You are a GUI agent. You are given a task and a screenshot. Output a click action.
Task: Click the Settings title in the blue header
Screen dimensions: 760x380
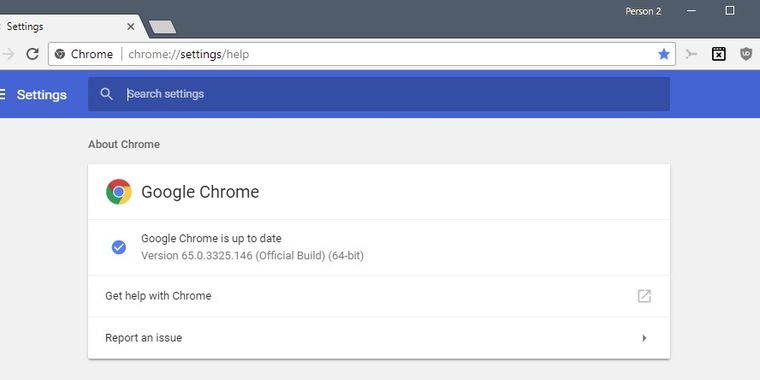[x=42, y=95]
